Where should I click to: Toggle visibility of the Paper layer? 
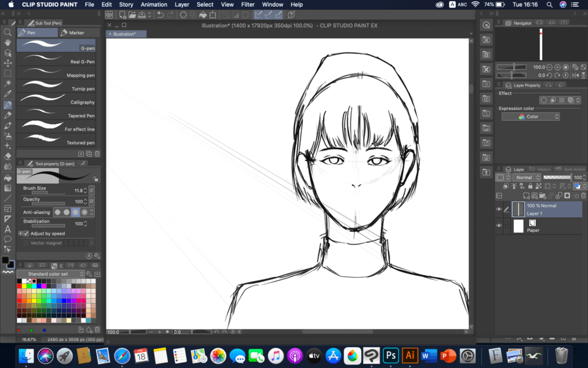point(499,226)
